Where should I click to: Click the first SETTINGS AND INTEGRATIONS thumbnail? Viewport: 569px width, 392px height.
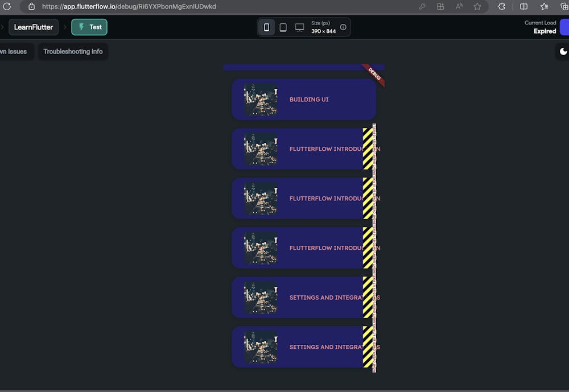[261, 298]
